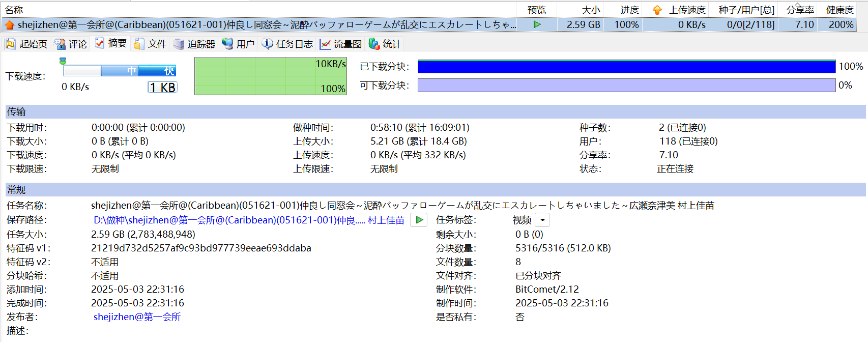Open the 文件 files tab
The height and width of the screenshot is (342, 868).
[x=151, y=44]
